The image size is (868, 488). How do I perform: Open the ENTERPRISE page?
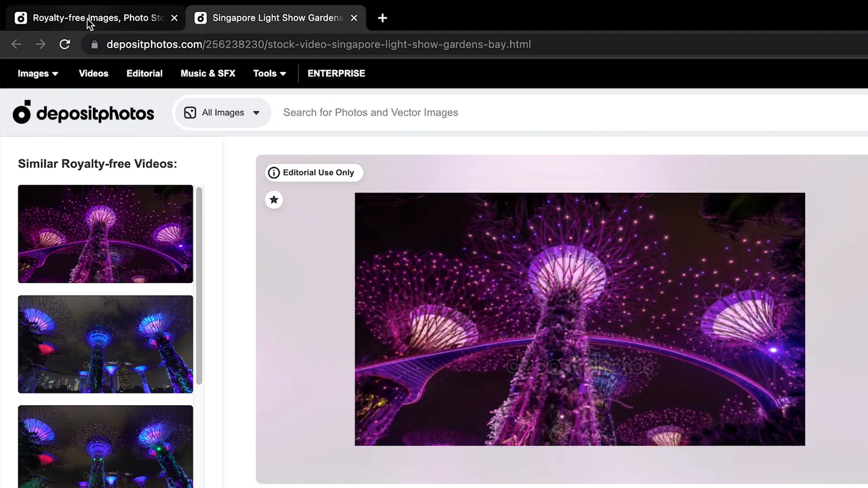click(x=336, y=73)
